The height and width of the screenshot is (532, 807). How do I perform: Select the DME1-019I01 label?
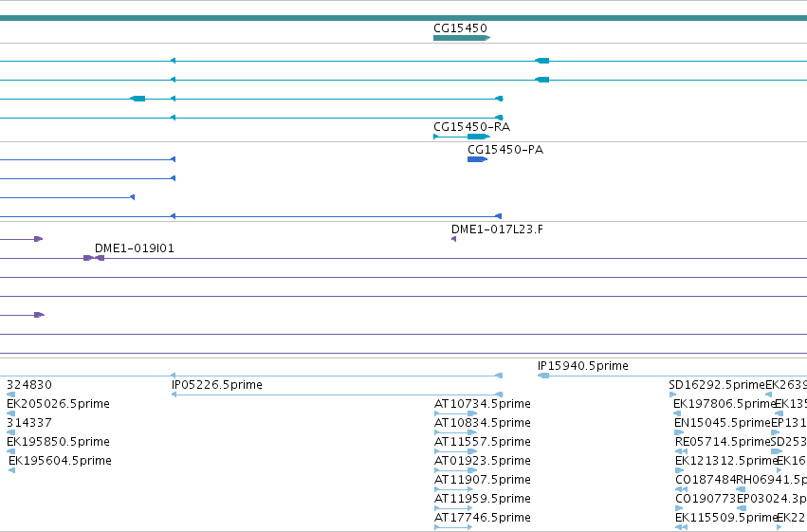click(135, 248)
